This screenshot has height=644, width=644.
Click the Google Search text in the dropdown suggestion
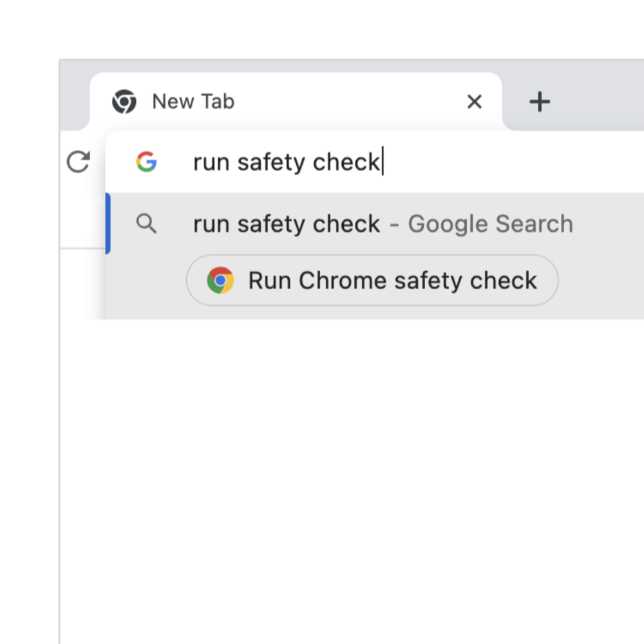pos(490,223)
